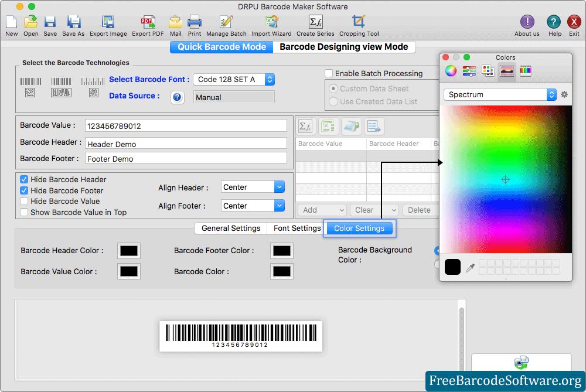This screenshot has height=392, width=586.
Task: Select Use Created Data List option
Action: (x=333, y=101)
